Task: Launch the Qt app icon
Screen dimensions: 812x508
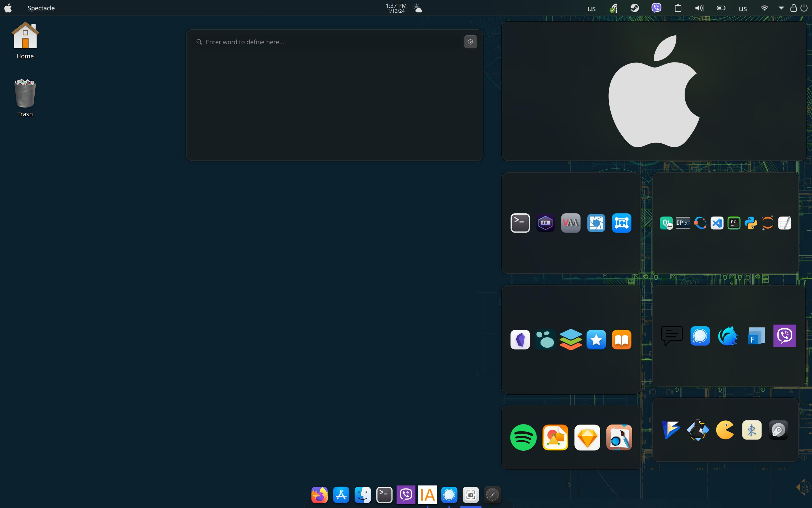Action: 666,223
